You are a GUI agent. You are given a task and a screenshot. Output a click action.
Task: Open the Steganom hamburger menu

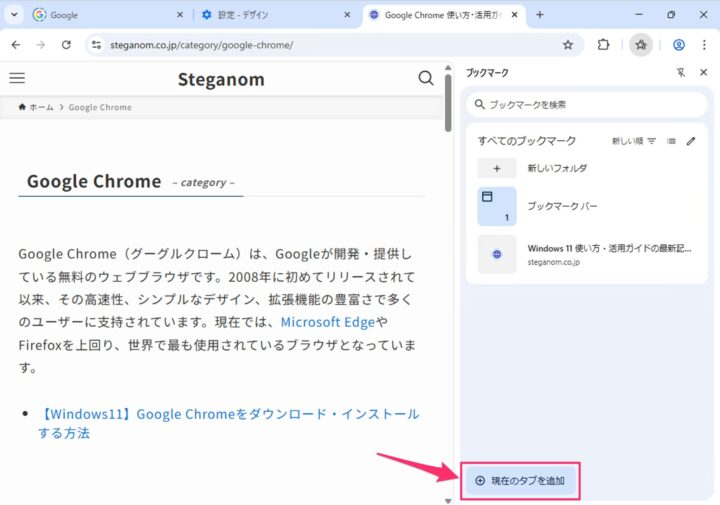pyautogui.click(x=17, y=78)
